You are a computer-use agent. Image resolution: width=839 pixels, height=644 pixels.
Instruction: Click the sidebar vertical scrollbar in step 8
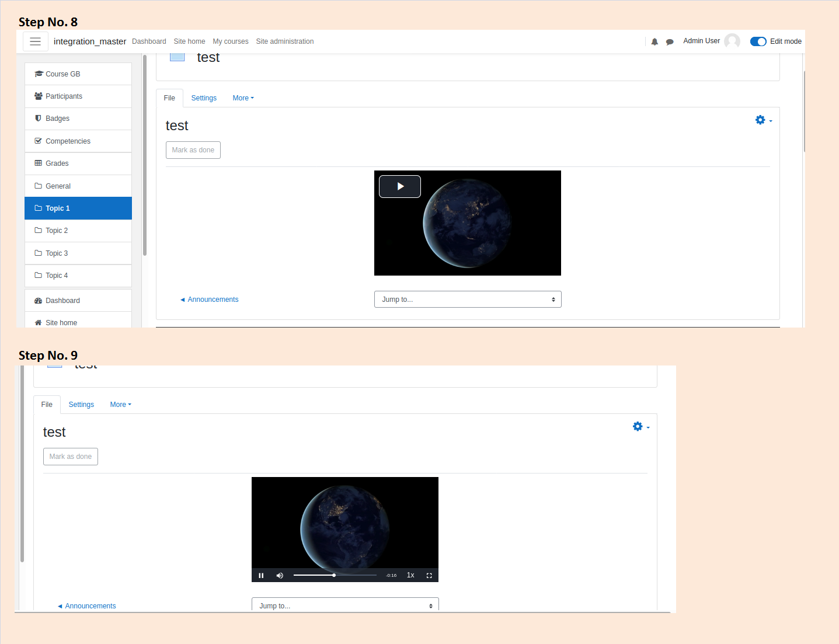145,155
